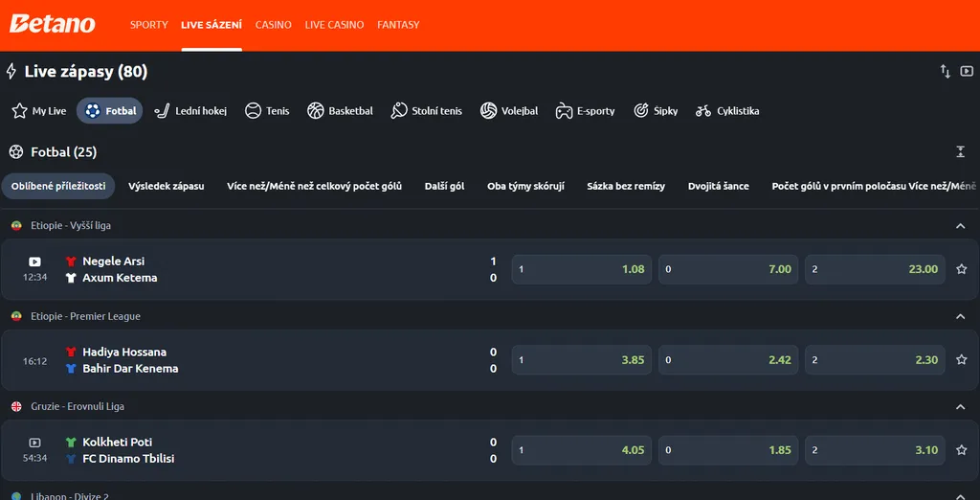Select Počet gólů v prvním poločasu tab

click(875, 186)
